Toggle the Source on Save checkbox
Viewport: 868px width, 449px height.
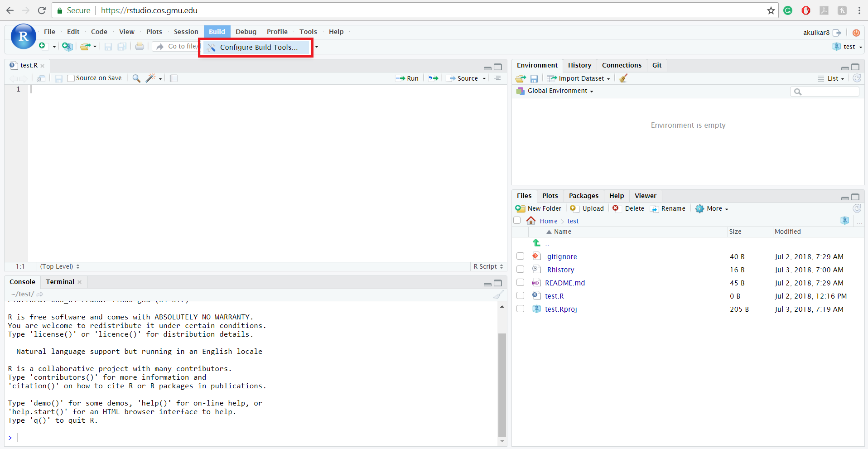(x=71, y=78)
